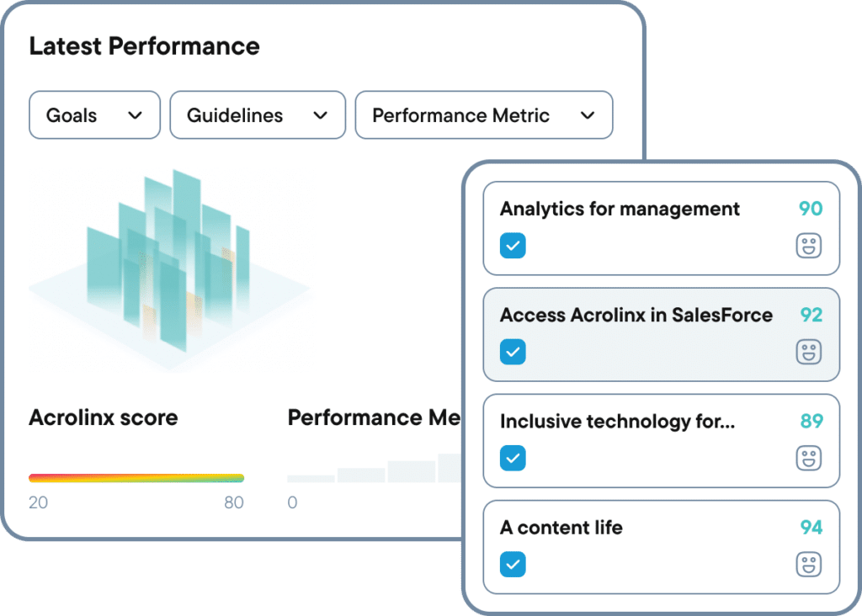Open the Inclusive technology for... item
Image resolution: width=862 pixels, height=616 pixels.
pyautogui.click(x=617, y=421)
